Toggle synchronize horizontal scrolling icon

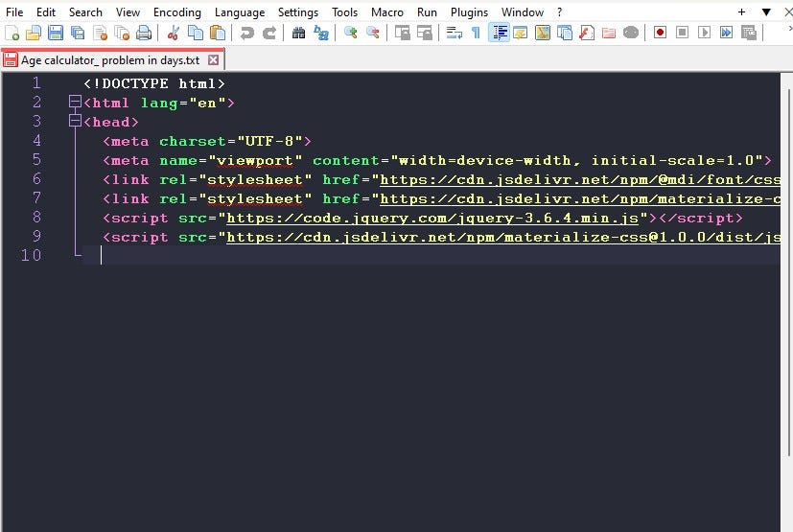click(x=425, y=33)
